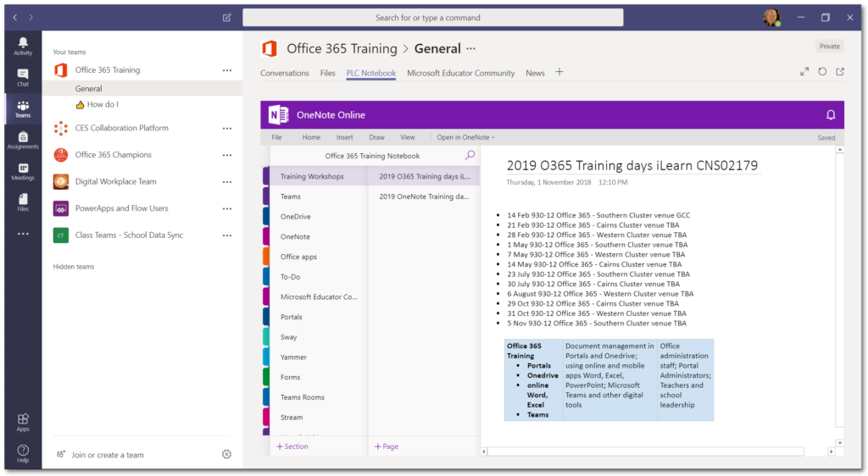
Task: Click the horizontal scrollbar right arrow
Action: pyautogui.click(x=831, y=451)
